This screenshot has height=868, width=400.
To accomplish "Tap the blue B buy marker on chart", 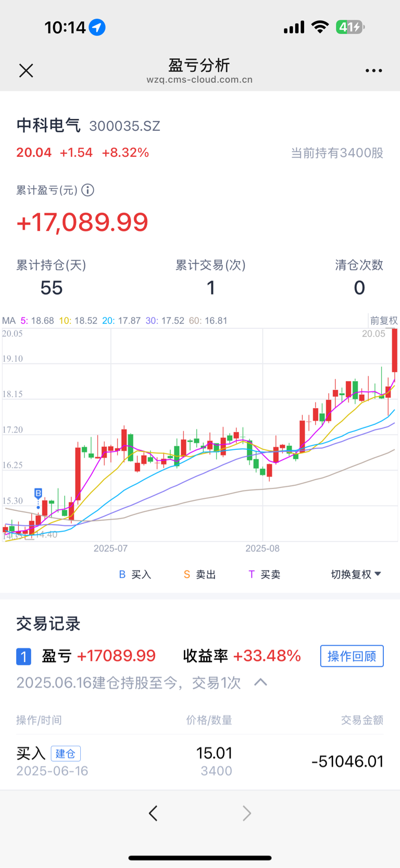I will click(x=38, y=493).
